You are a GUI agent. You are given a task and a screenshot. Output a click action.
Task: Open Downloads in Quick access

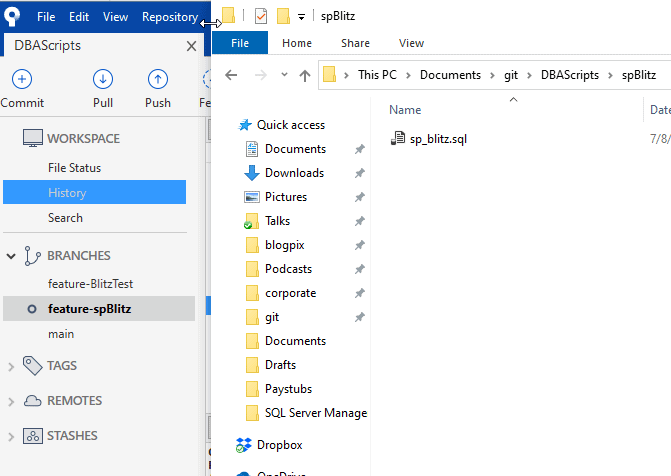pos(294,173)
